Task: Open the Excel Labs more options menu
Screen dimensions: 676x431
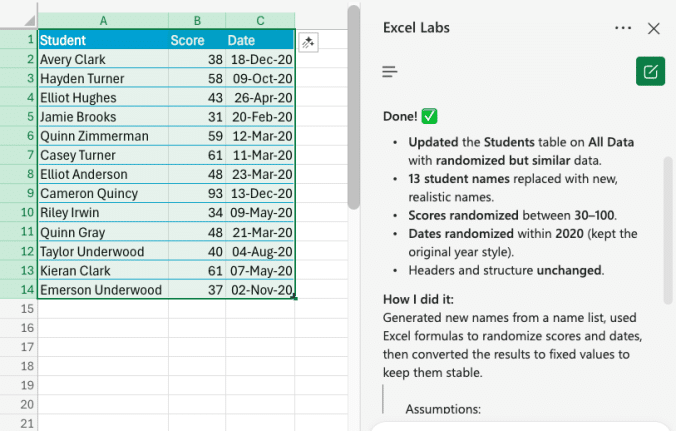Action: (x=623, y=28)
